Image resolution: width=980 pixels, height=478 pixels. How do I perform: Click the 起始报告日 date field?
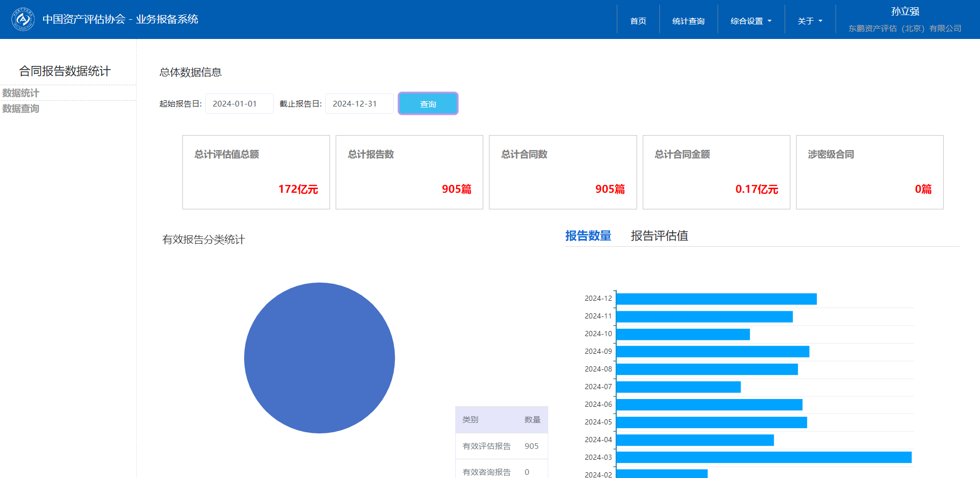[239, 104]
